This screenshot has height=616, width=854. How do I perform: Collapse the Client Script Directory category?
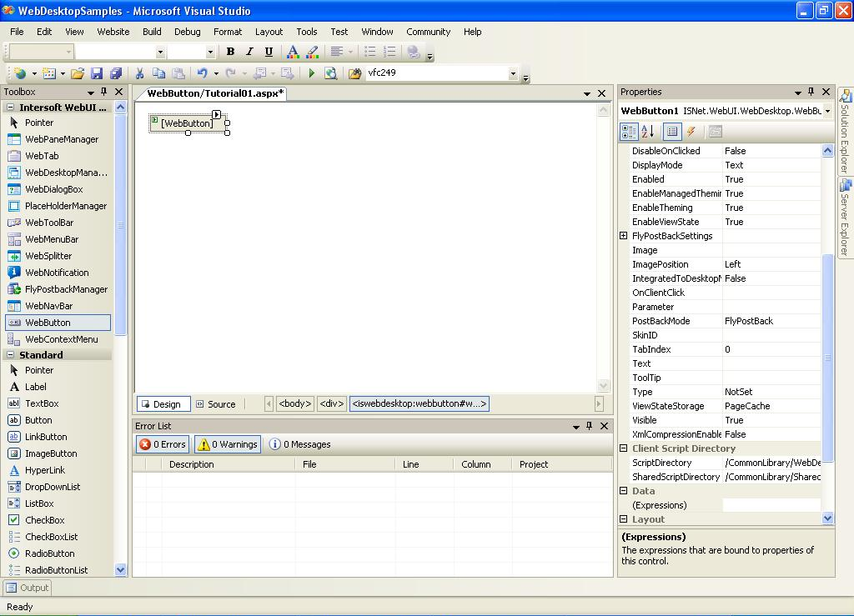pyautogui.click(x=623, y=448)
